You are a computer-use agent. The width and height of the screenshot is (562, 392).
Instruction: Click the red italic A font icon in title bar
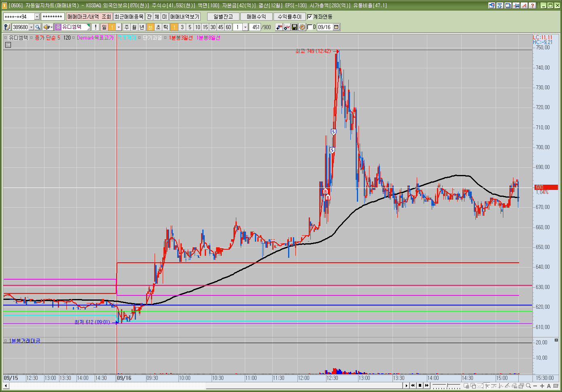(x=524, y=5)
